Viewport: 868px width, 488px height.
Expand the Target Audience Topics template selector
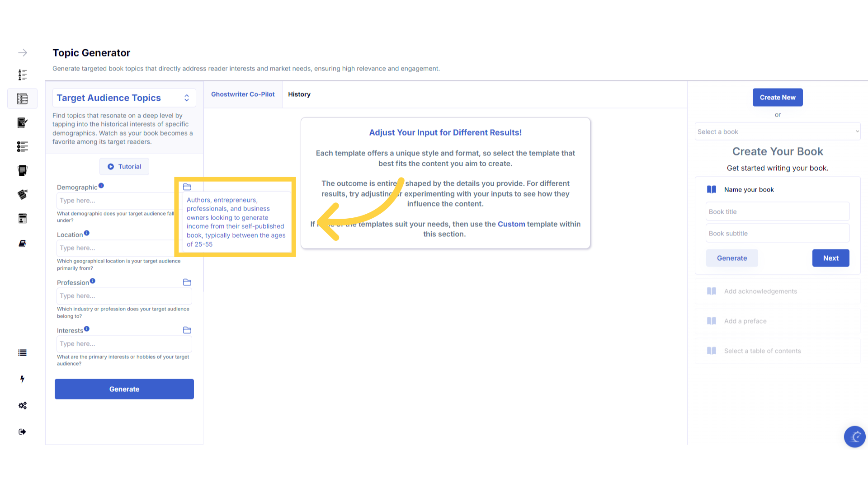(124, 98)
